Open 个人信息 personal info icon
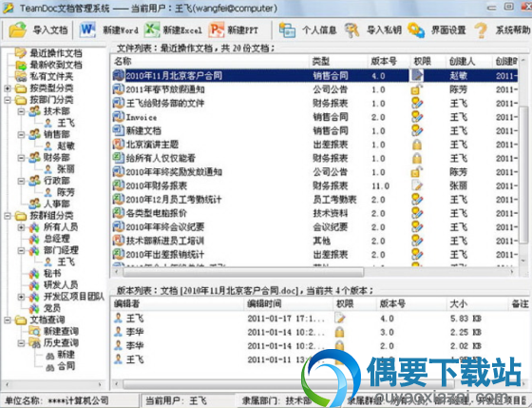The image size is (532, 408). point(287,30)
